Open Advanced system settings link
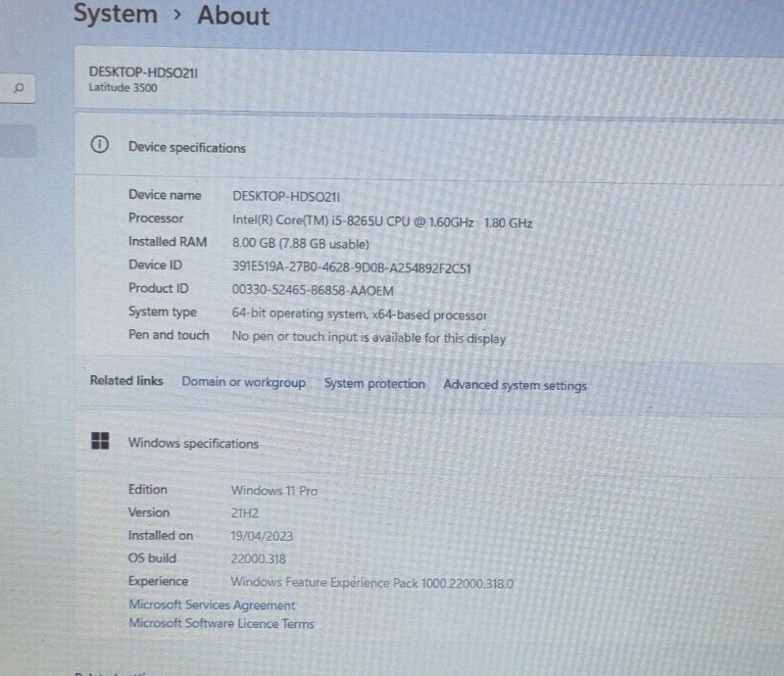 515,385
